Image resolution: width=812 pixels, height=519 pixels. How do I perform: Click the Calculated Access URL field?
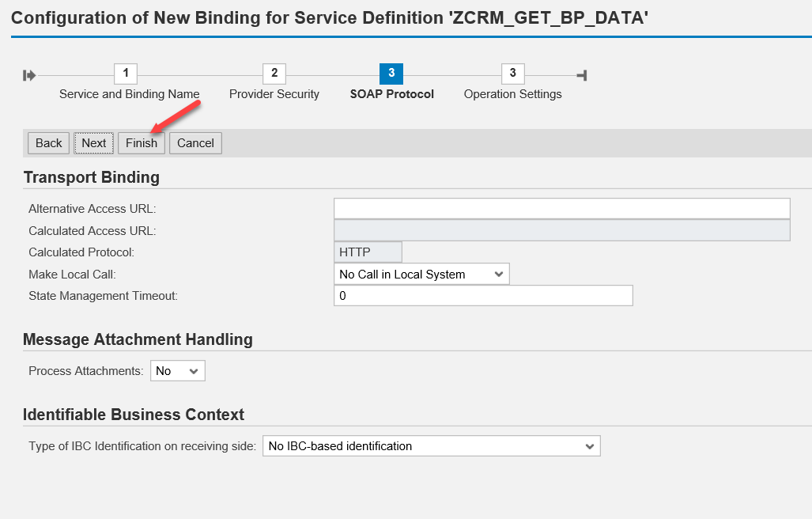[561, 230]
